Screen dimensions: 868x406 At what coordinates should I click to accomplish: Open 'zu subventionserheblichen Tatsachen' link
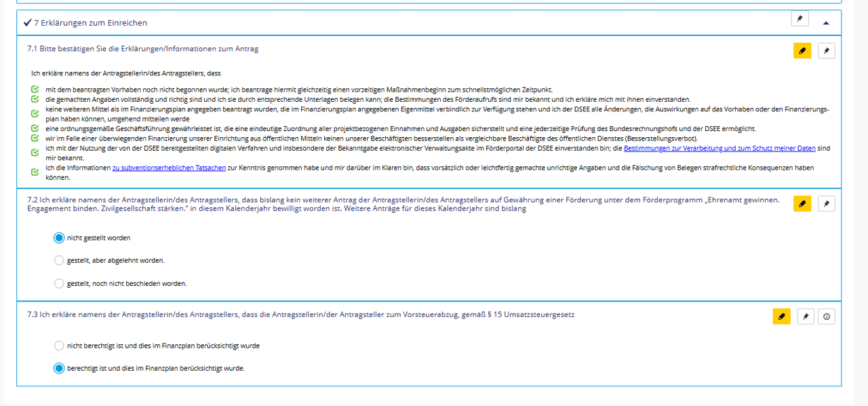(169, 168)
